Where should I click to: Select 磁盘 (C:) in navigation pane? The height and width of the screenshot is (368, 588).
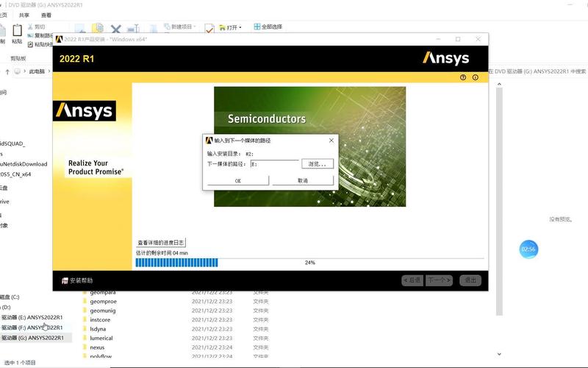click(x=10, y=297)
